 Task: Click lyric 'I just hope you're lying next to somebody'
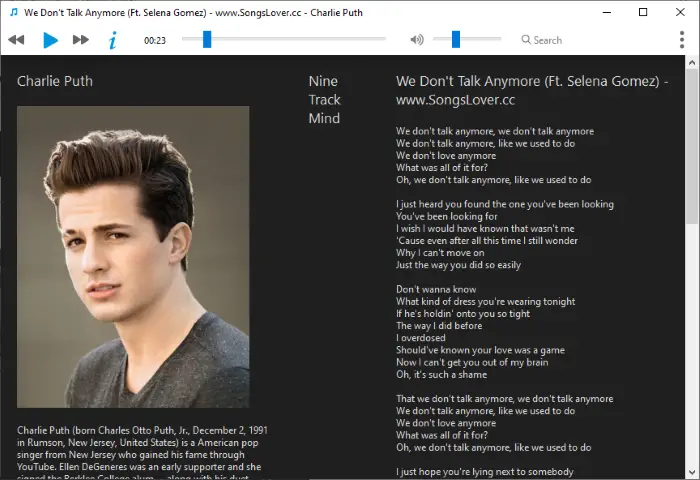(484, 472)
